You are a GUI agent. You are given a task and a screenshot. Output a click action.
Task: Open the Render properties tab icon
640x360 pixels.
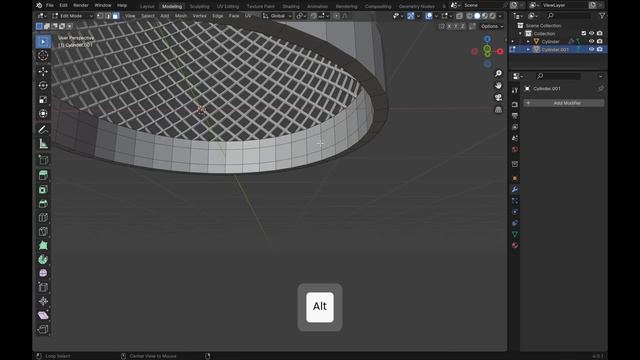pyautogui.click(x=515, y=104)
